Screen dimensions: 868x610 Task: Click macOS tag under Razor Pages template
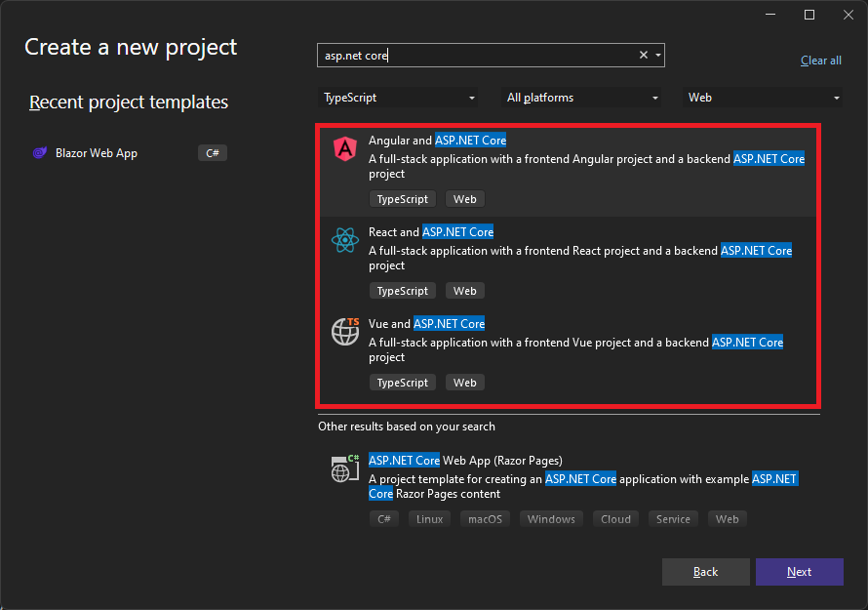point(485,519)
